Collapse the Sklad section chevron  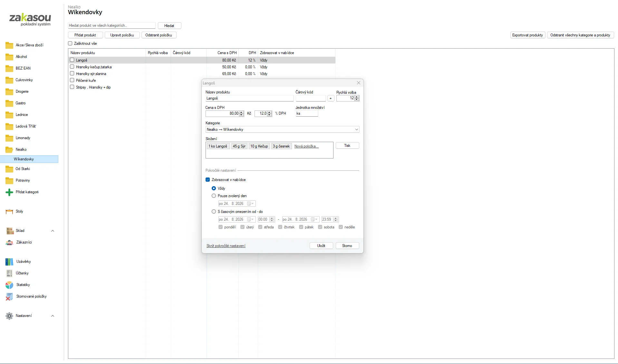53,231
